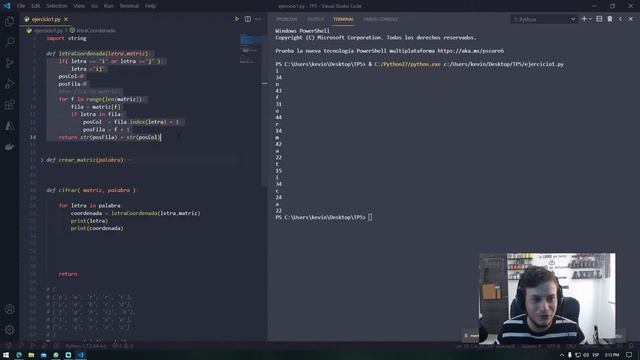This screenshot has height=360, width=640.
Task: Switch to the Debug Console tab
Action: click(x=380, y=19)
